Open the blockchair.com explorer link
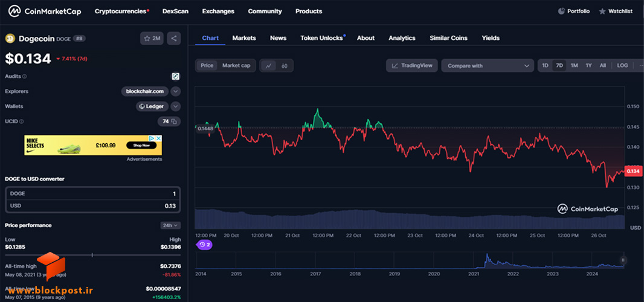644x302 pixels. click(x=145, y=91)
